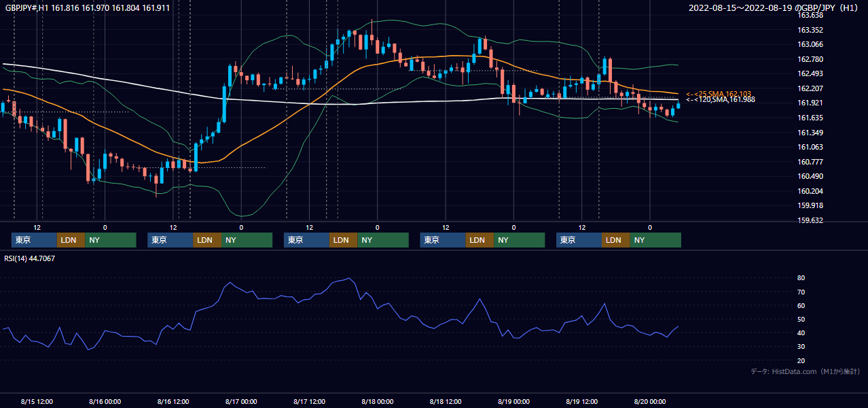This screenshot has height=408, width=868.
Task: Select the 8/17 00:00 time axis label
Action: [240, 401]
